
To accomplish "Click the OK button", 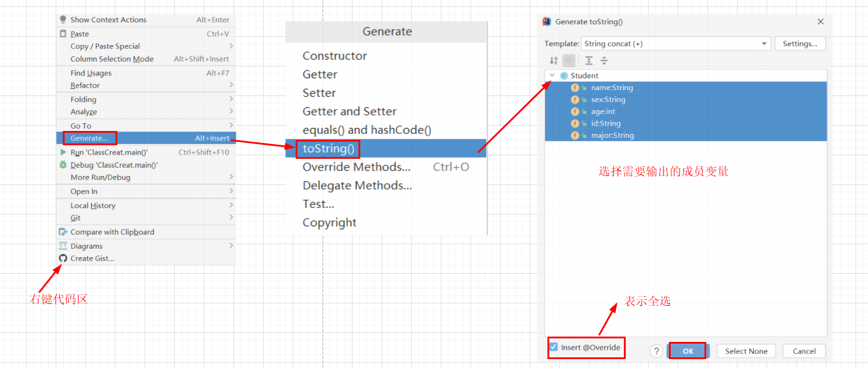I will point(687,351).
